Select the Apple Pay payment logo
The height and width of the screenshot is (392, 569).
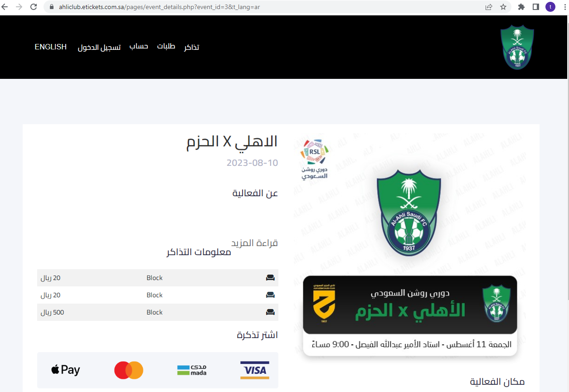[66, 370]
